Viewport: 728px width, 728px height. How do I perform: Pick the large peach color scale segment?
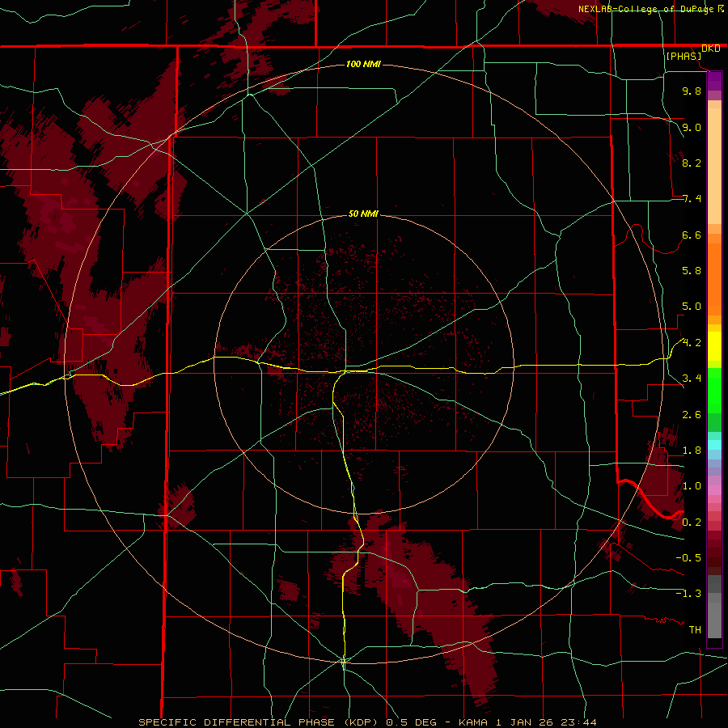click(x=714, y=166)
